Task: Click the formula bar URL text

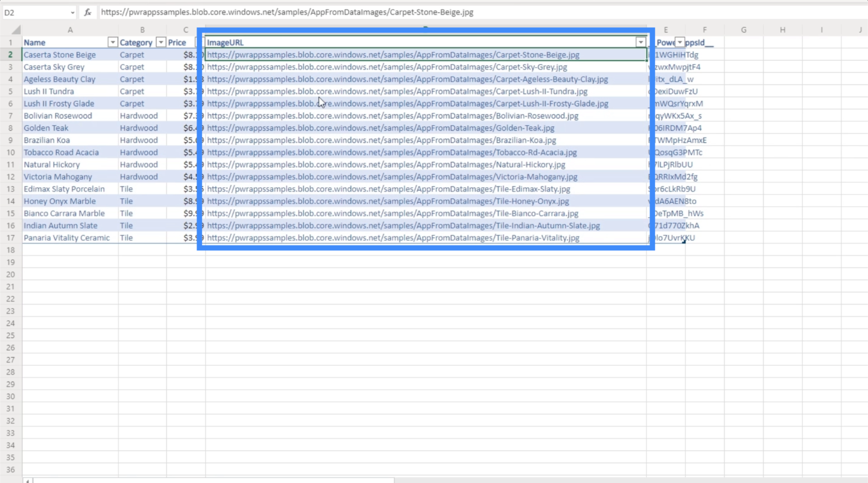Action: point(287,12)
